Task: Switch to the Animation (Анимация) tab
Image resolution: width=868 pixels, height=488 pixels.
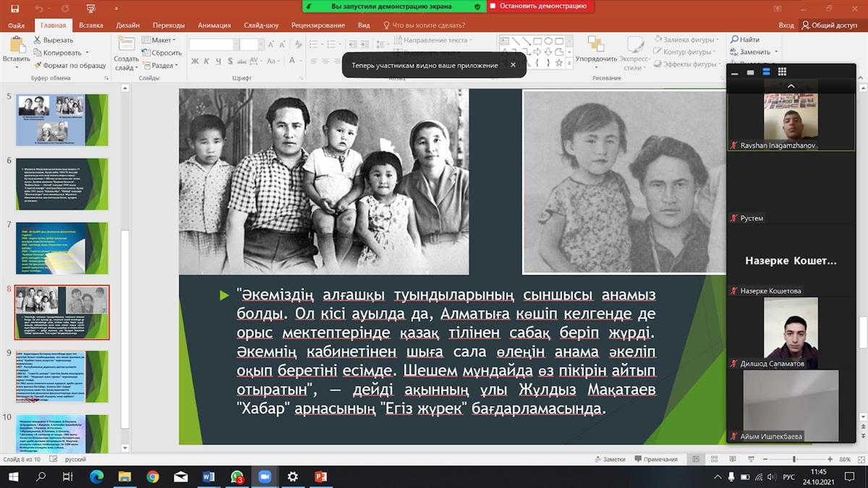Action: 213,25
